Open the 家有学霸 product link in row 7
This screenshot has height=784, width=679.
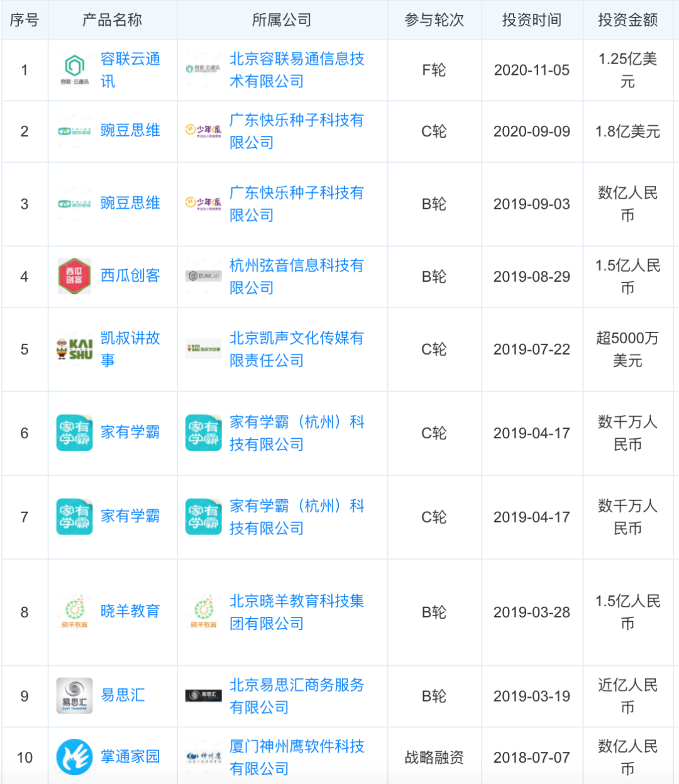click(130, 516)
